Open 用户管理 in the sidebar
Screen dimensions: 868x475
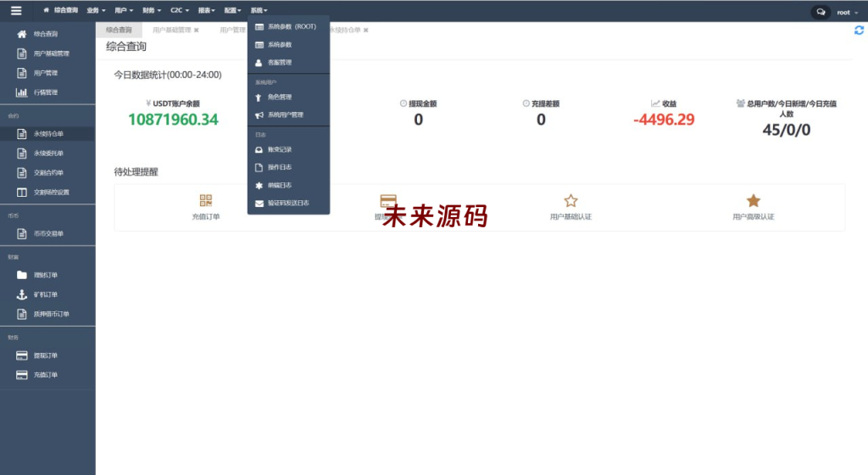pos(47,73)
